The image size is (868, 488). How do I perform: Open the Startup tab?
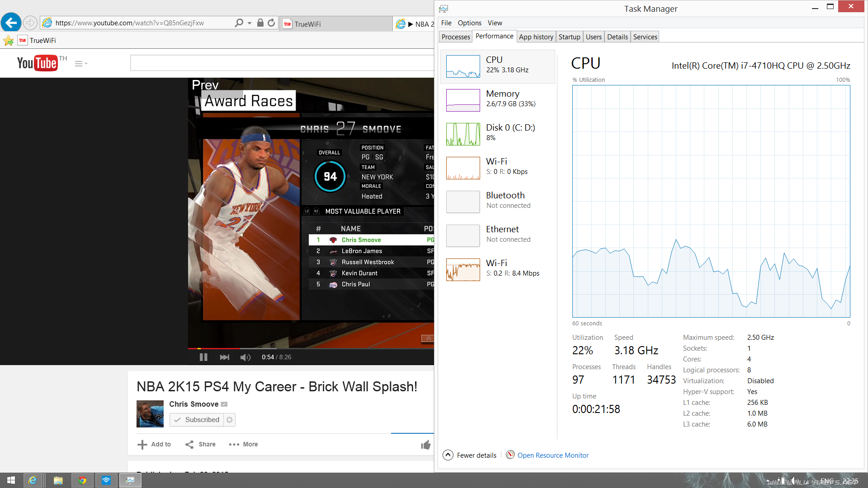569,37
